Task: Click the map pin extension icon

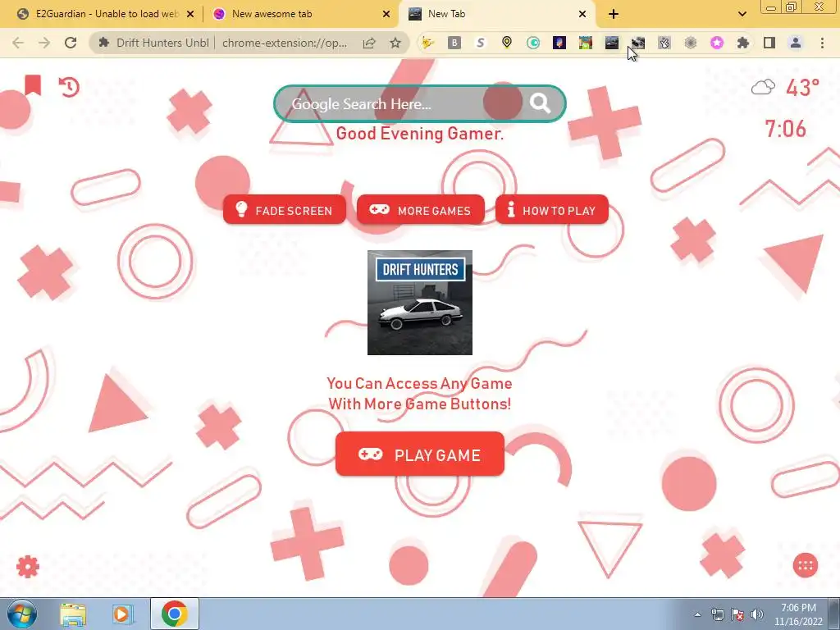Action: (507, 43)
